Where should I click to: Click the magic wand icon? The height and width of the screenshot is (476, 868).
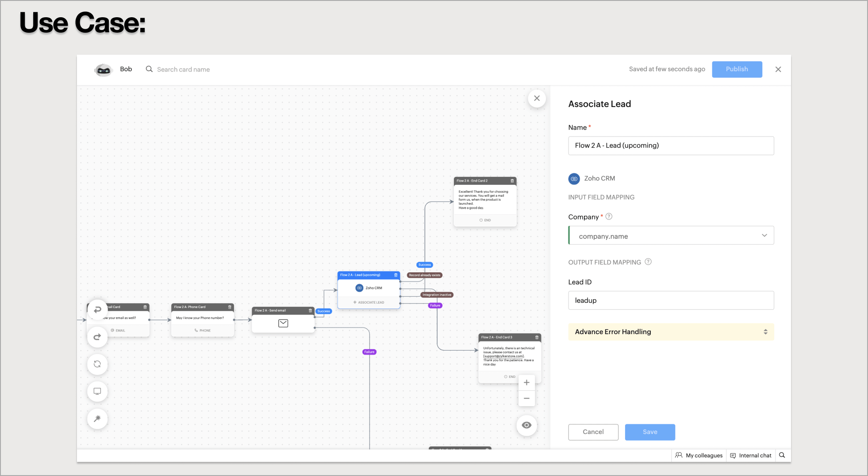coord(97,419)
